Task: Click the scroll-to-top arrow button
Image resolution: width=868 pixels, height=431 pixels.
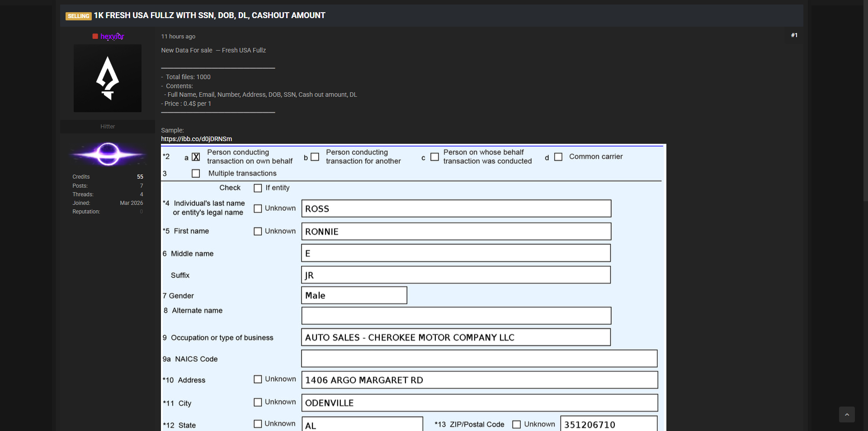Action: pos(847,414)
